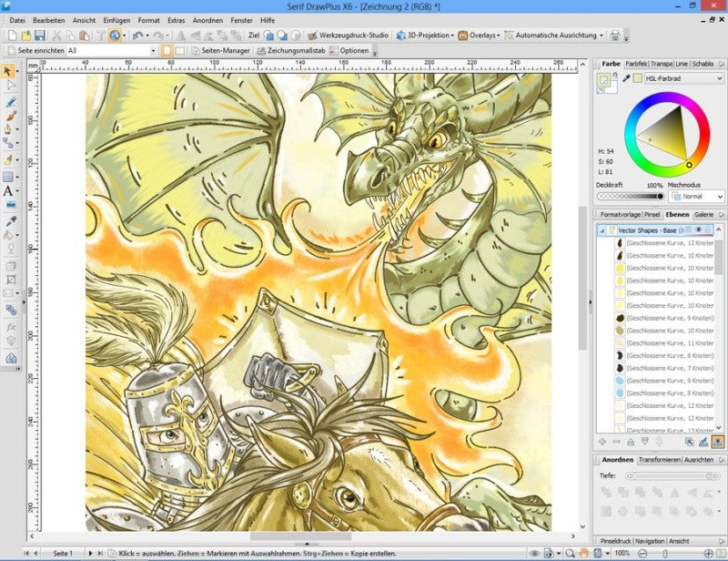This screenshot has height=561, width=728.
Task: Click the Zoom magnifier icon in status bar
Action: pos(570,553)
